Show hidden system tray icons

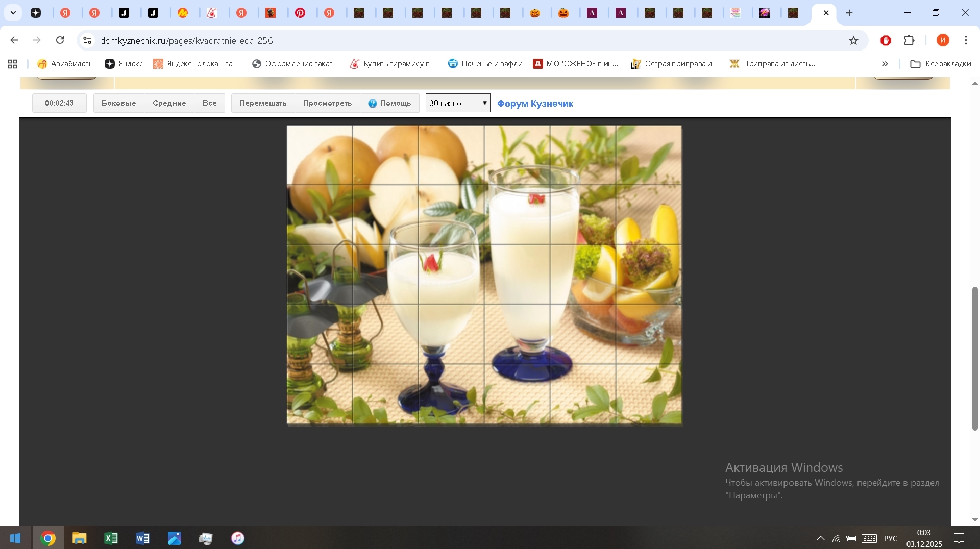[x=821, y=538]
